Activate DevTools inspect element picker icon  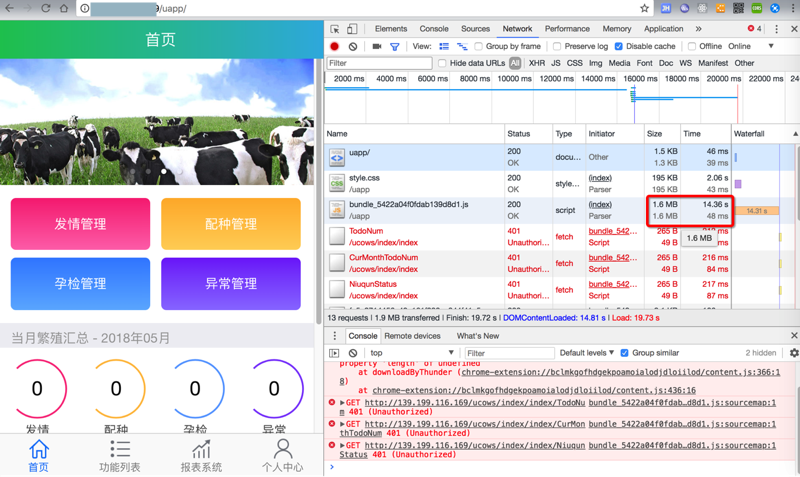[335, 29]
